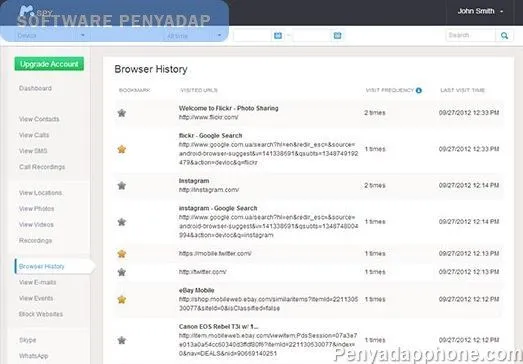This screenshot has height=364, width=523.
Task: Click the Instagram page title
Action: click(x=194, y=181)
